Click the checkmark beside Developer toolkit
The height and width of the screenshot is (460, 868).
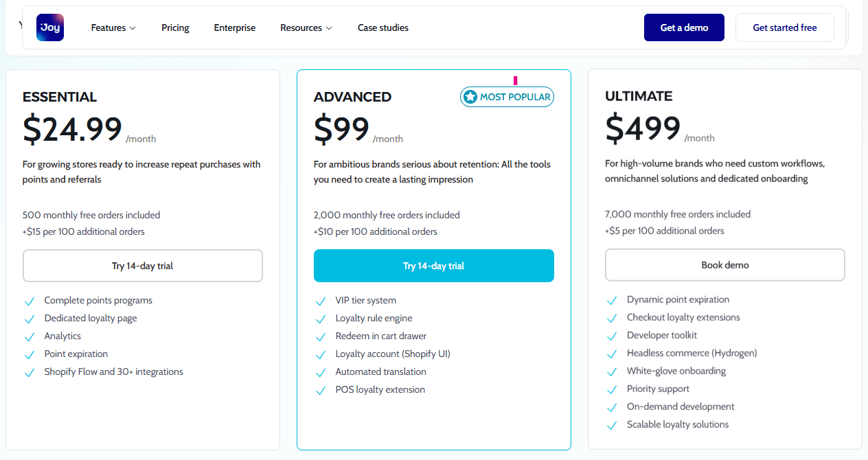tap(612, 335)
